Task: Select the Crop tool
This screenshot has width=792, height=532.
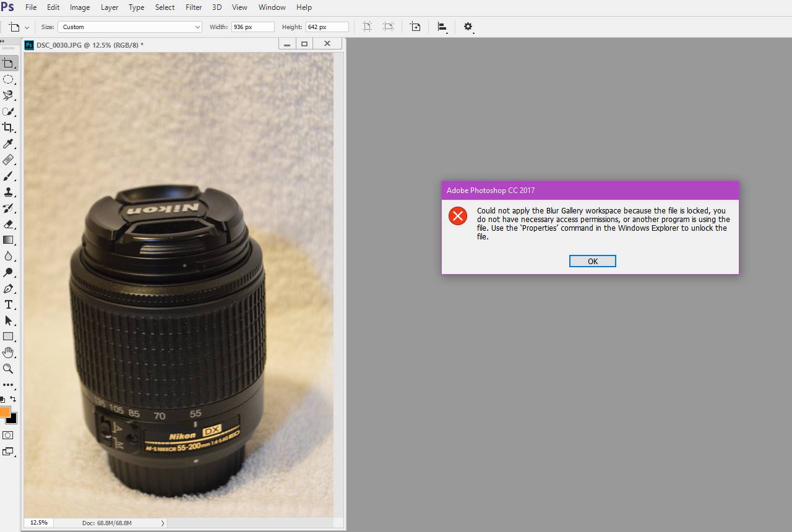Action: tap(9, 127)
